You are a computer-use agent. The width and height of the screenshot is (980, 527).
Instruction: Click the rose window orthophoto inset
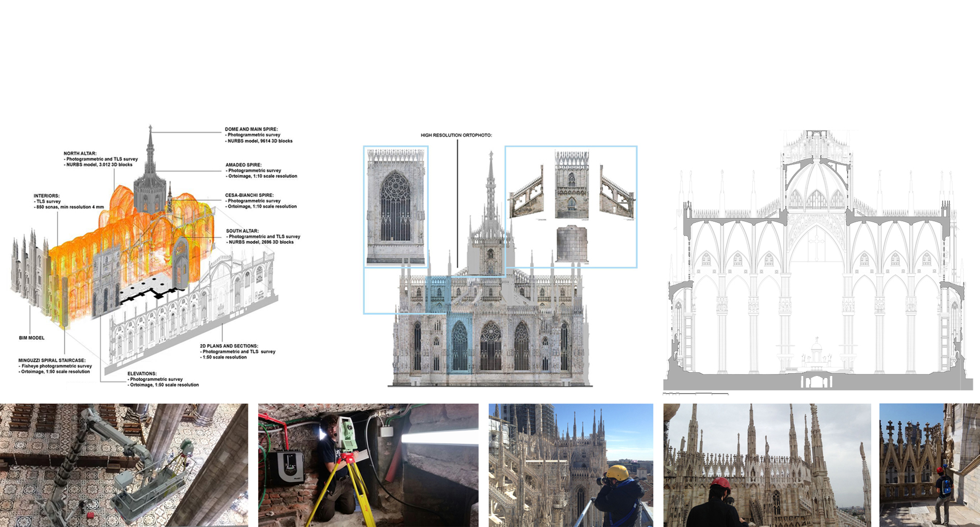click(x=395, y=207)
